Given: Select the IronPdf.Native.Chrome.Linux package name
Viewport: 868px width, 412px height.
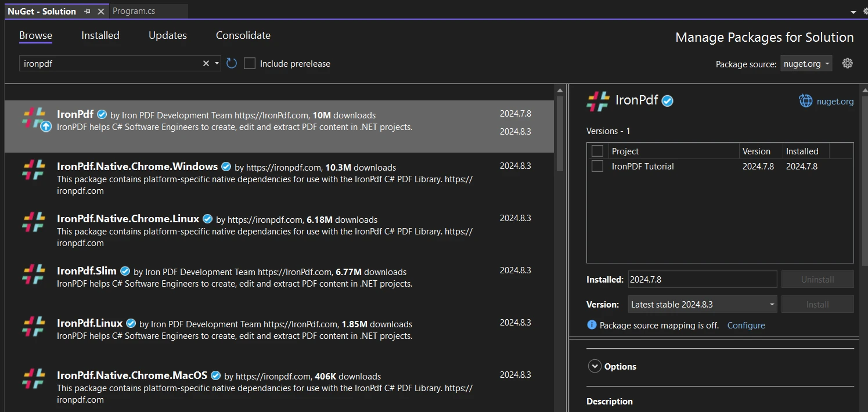Looking at the screenshot, I should [x=128, y=219].
